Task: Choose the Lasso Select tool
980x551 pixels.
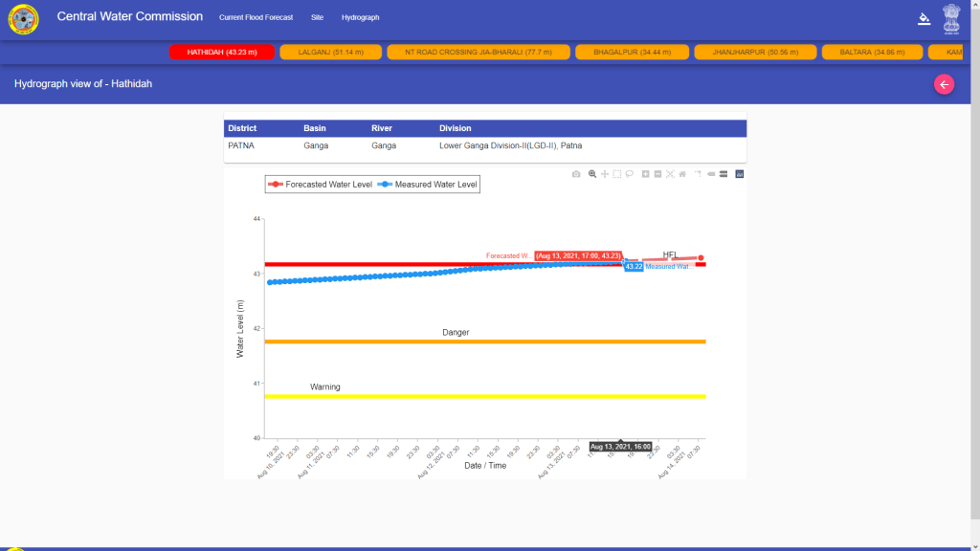Action: (x=630, y=174)
